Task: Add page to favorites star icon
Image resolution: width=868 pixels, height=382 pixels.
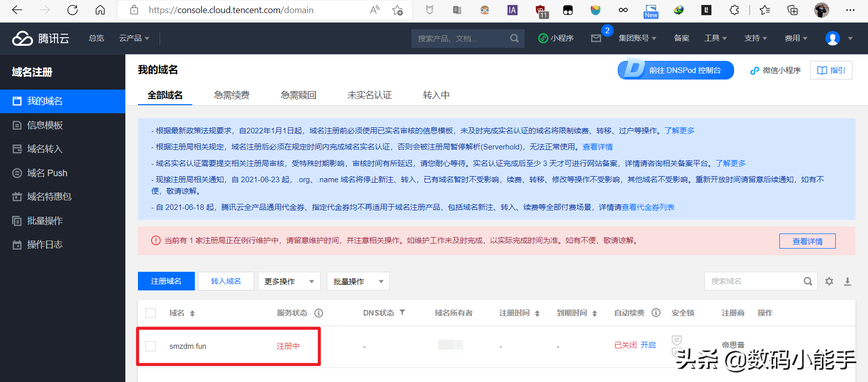Action: tap(398, 10)
